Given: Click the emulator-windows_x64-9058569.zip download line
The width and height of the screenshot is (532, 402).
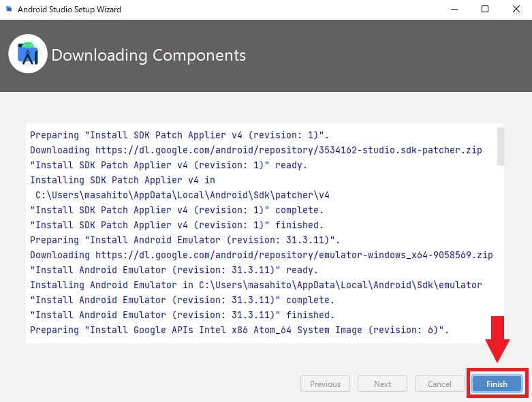Looking at the screenshot, I should click(262, 255).
